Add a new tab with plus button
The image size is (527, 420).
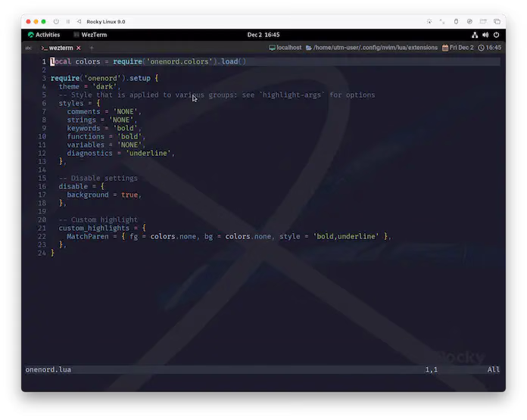click(92, 48)
